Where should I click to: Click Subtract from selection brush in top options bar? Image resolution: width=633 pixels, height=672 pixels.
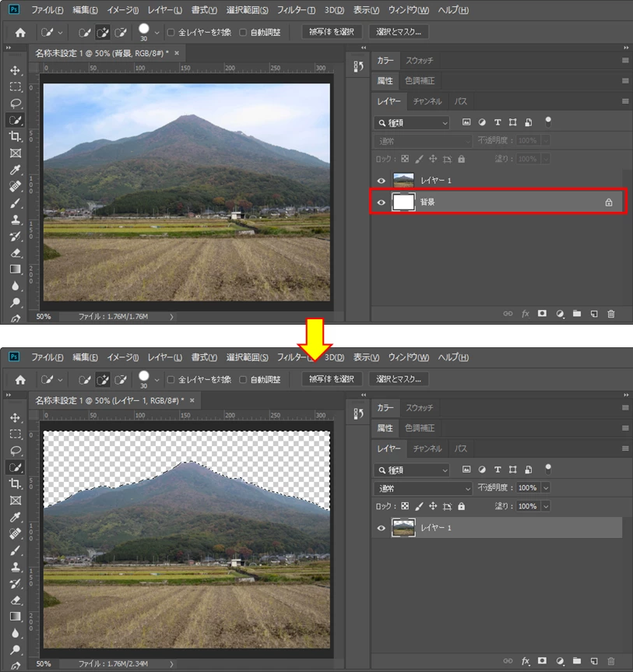[x=121, y=32]
